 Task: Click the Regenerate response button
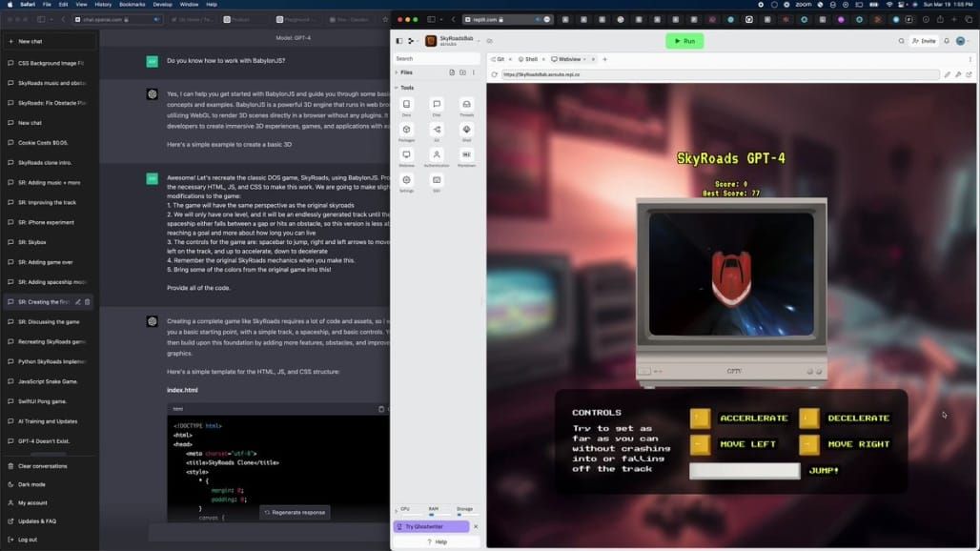pos(296,512)
